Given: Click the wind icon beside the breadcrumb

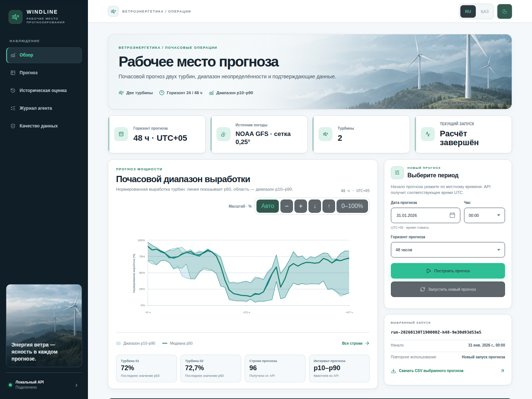Looking at the screenshot, I should tap(113, 11).
